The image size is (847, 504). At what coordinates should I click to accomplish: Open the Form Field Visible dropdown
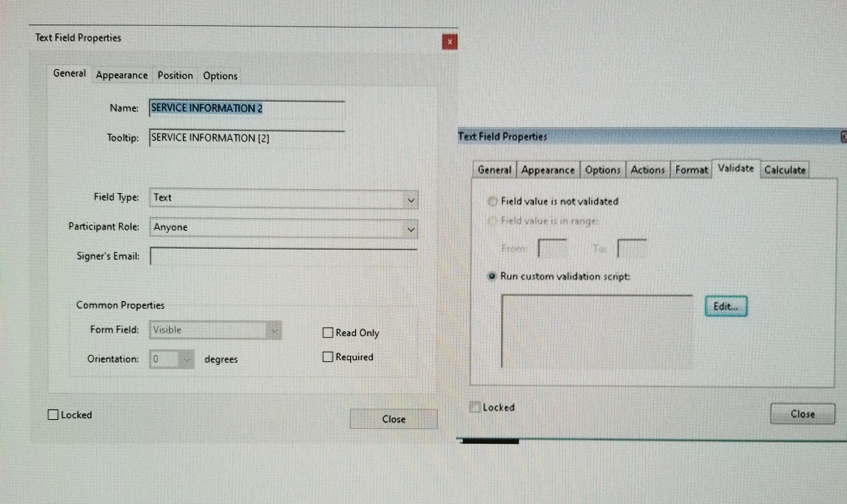pos(215,330)
